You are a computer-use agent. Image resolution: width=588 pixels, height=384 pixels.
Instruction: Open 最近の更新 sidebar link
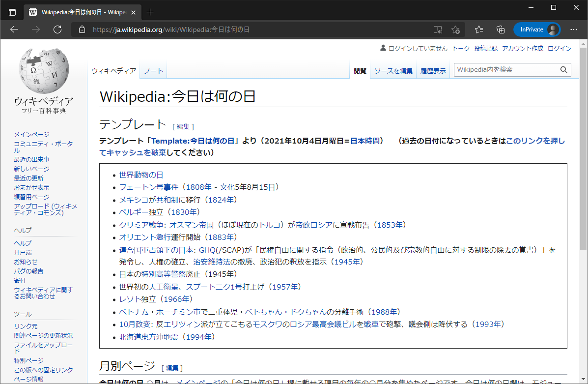[x=28, y=178]
